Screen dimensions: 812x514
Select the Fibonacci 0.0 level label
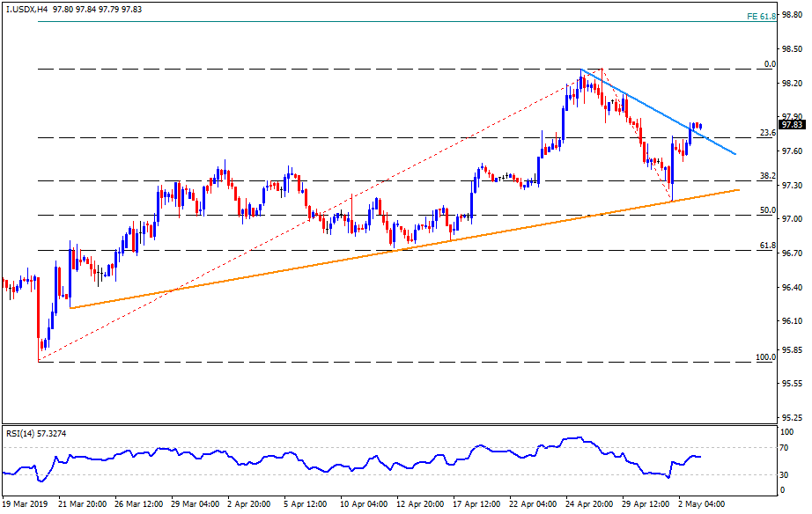point(769,63)
